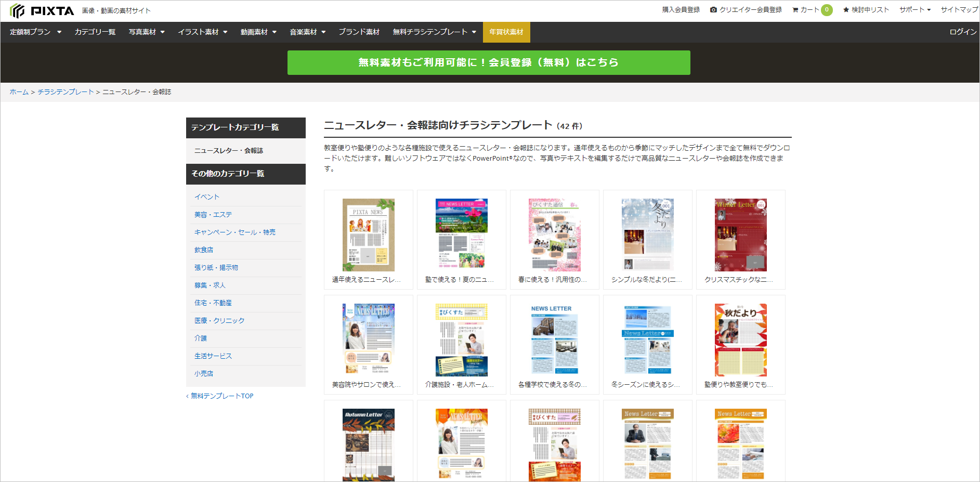This screenshot has height=482, width=980.
Task: Click the ログイン link
Action: click(x=962, y=32)
